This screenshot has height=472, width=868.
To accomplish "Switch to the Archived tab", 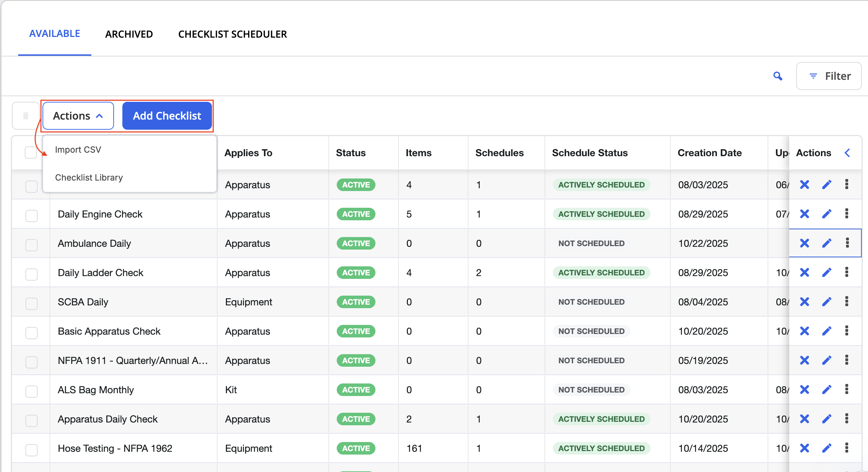I will click(x=129, y=34).
